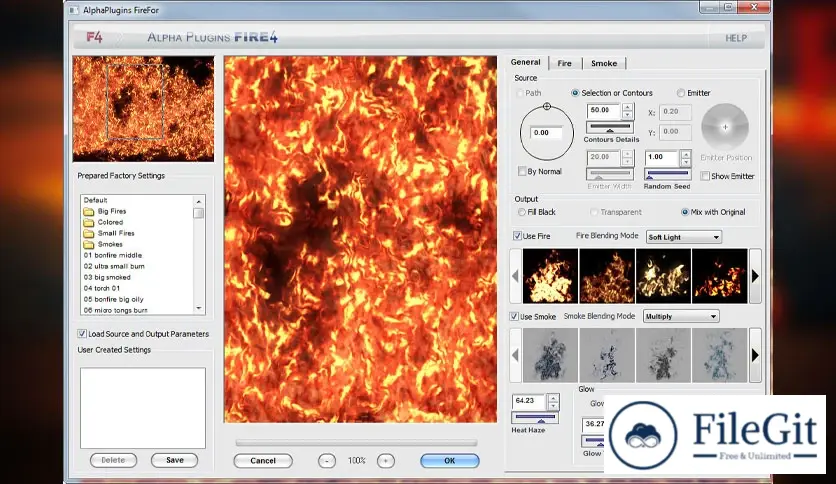The height and width of the screenshot is (484, 836).
Task: Pick the second smoke texture thumbnail
Action: (x=607, y=355)
